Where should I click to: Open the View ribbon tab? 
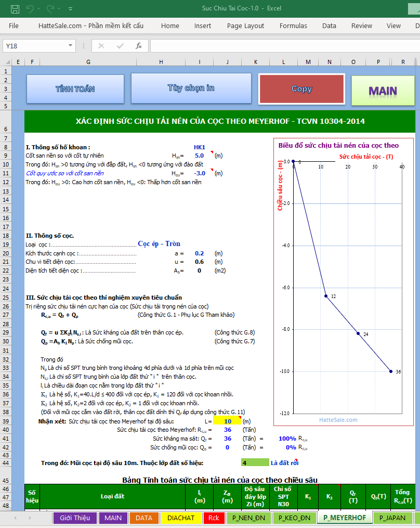393,26
